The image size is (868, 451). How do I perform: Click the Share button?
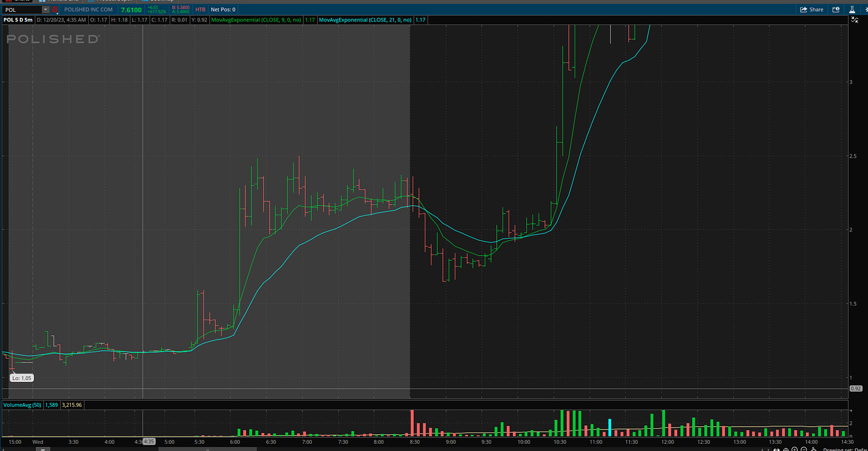point(811,10)
